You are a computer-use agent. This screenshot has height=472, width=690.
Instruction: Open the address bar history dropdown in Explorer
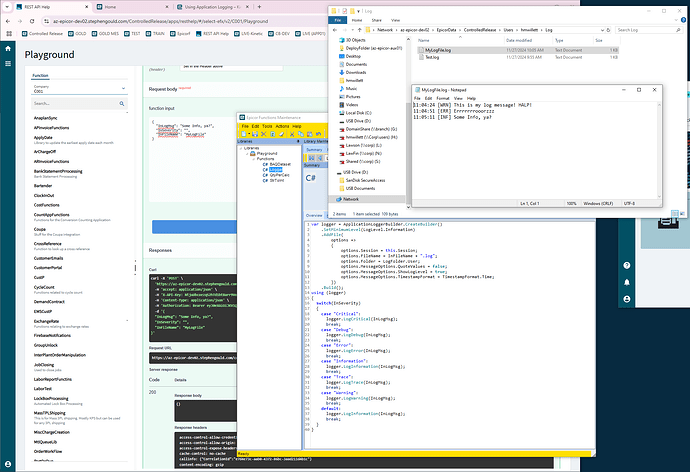[602, 30]
